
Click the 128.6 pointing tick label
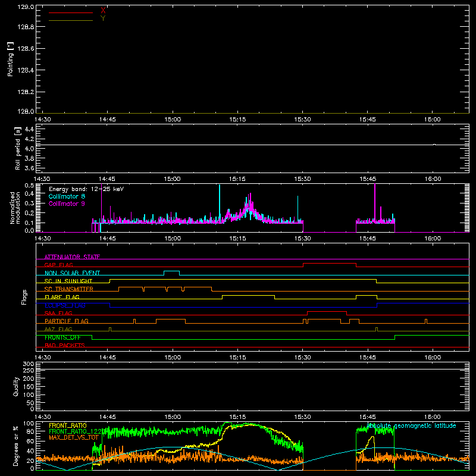(x=26, y=49)
